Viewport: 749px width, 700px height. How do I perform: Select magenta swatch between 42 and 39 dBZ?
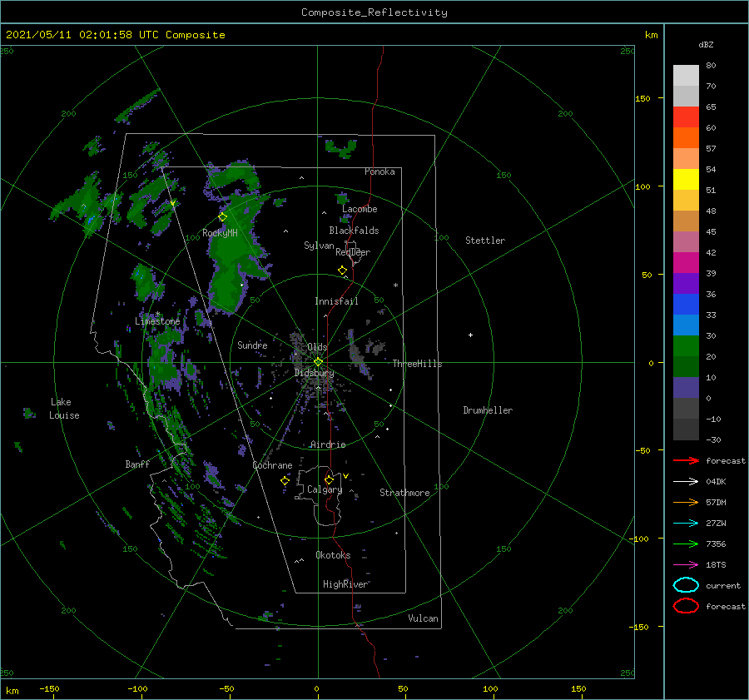coord(686,263)
